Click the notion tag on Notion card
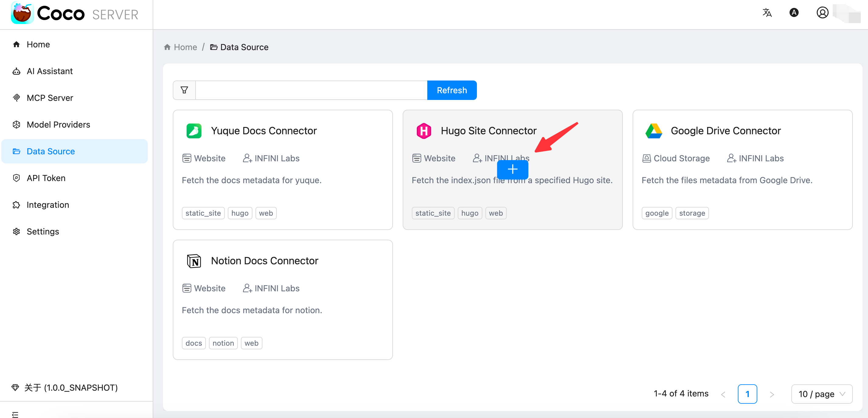 (x=223, y=343)
